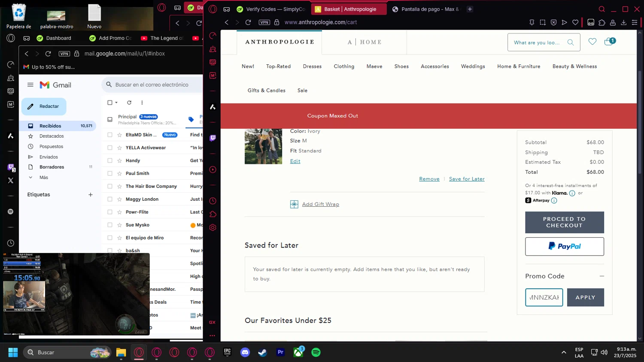Open Gmail more options three-dot menu
The height and width of the screenshot is (362, 644).
coord(142,103)
